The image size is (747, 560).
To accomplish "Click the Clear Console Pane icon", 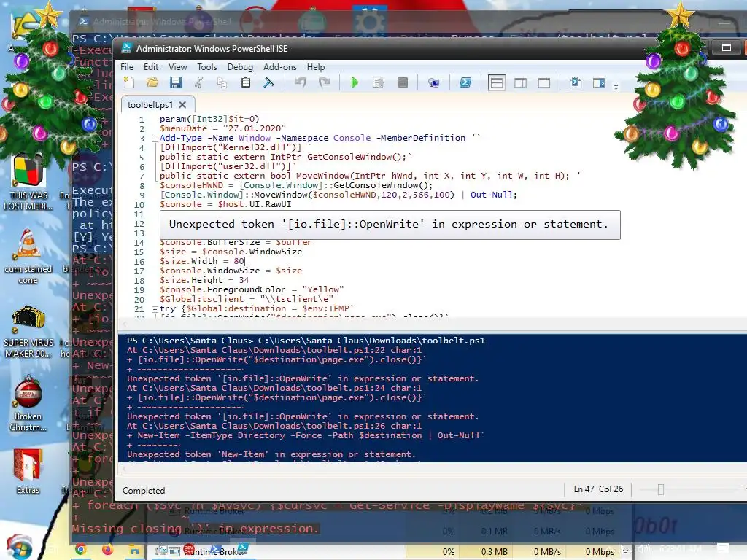I will click(x=268, y=83).
